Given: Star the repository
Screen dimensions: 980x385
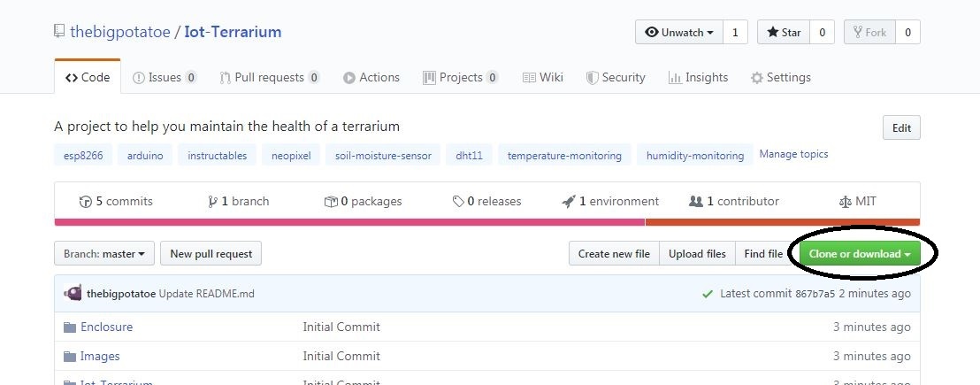Looking at the screenshot, I should point(784,33).
